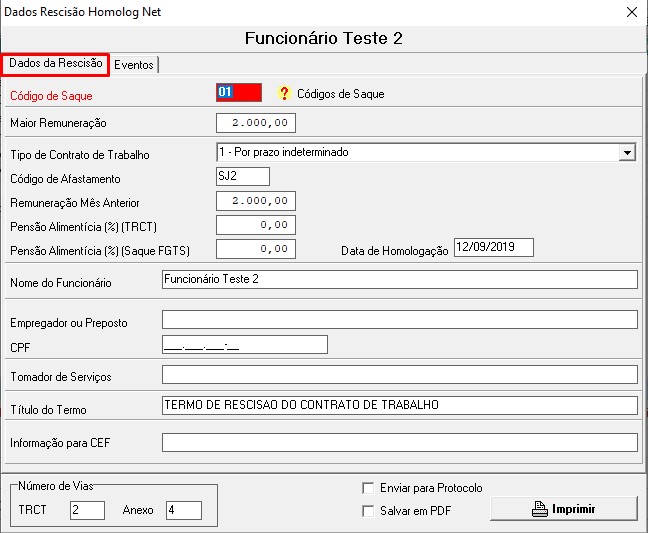Viewport: 648px width, 533px height.
Task: Focus the Empregador ou Preposto field
Action: point(399,320)
